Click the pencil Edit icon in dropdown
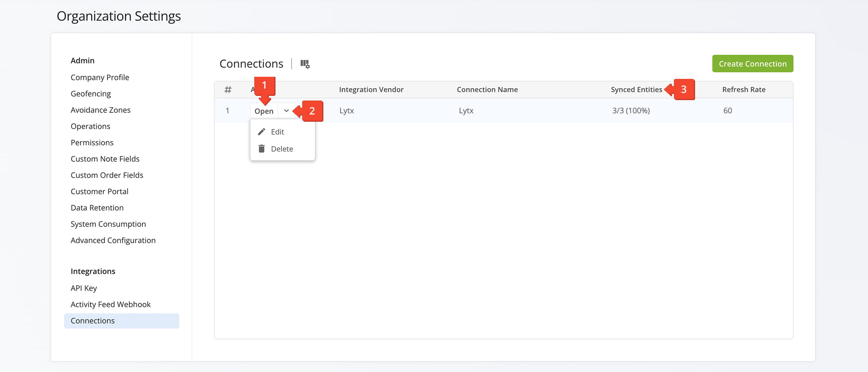The height and width of the screenshot is (372, 868). [262, 132]
